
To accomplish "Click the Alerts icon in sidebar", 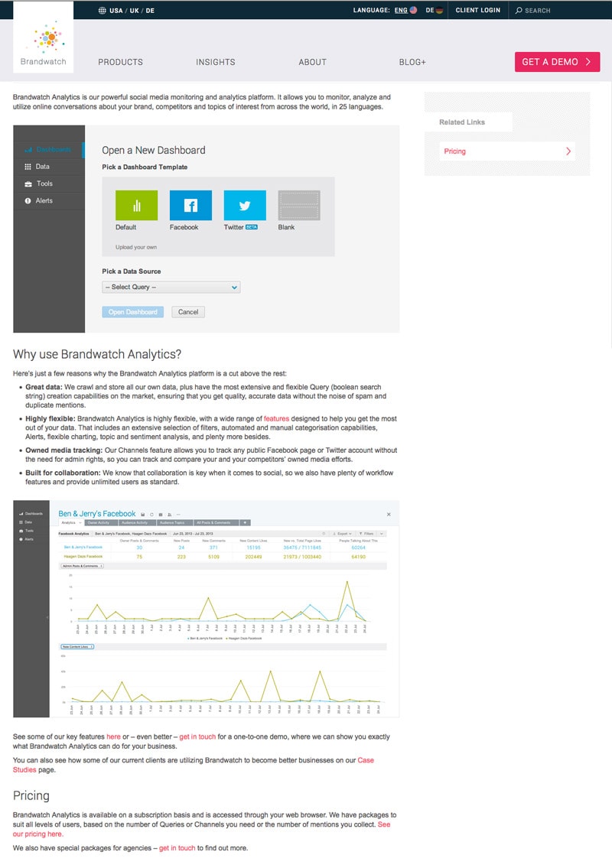I will click(28, 201).
